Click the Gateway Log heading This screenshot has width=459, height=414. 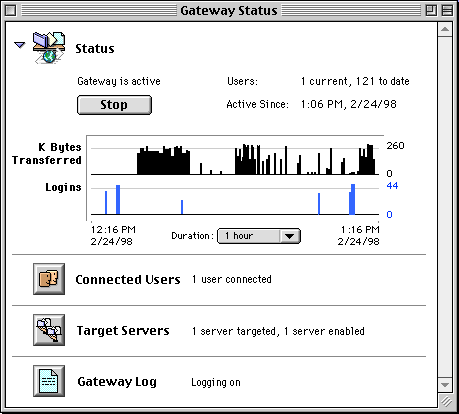pos(117,382)
